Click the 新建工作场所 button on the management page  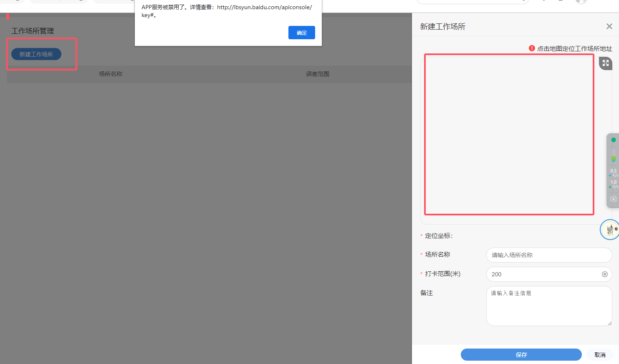click(36, 54)
